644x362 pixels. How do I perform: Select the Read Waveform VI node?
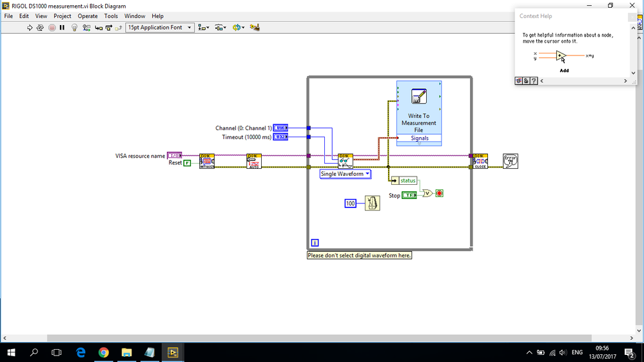(x=346, y=161)
